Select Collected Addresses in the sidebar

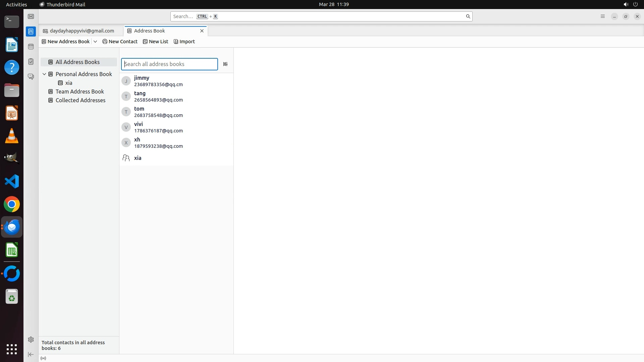(80, 100)
